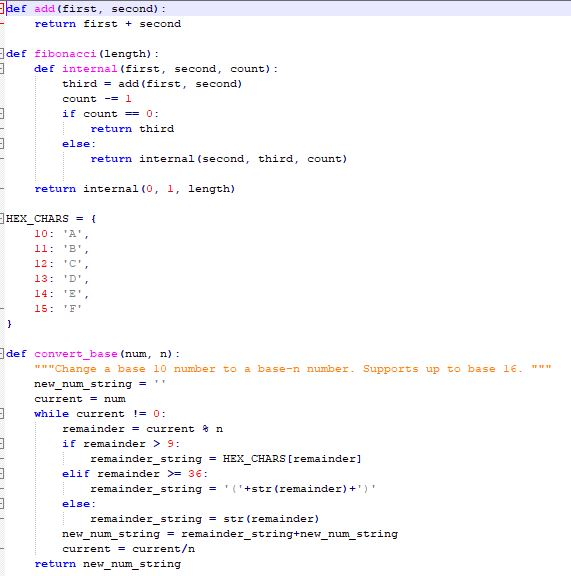Image resolution: width=571 pixels, height=576 pixels.
Task: Click the line "remainder_string = str(remainder)"
Action: [205, 519]
